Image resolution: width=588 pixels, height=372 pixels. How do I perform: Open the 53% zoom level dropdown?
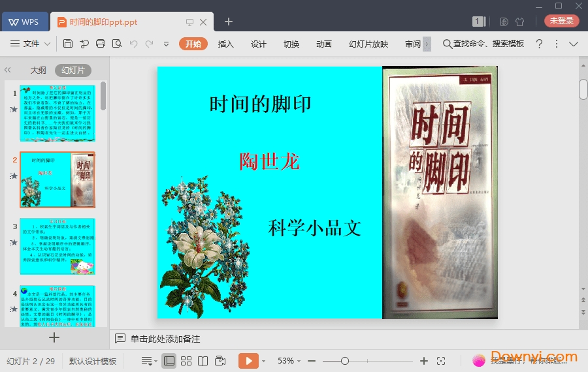point(289,361)
